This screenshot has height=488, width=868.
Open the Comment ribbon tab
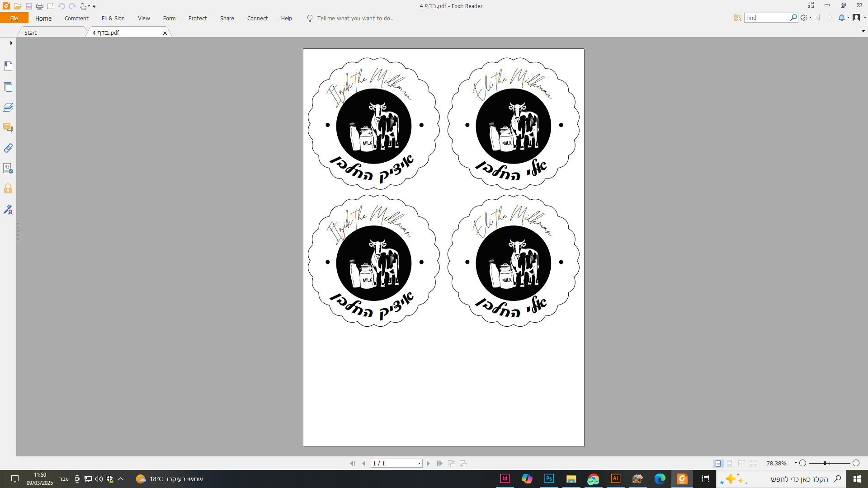[x=76, y=19]
